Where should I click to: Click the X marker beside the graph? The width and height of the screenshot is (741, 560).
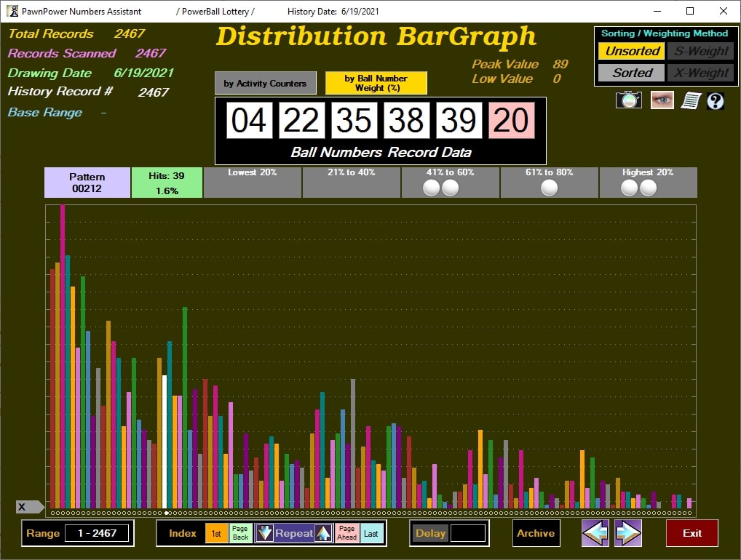23,507
